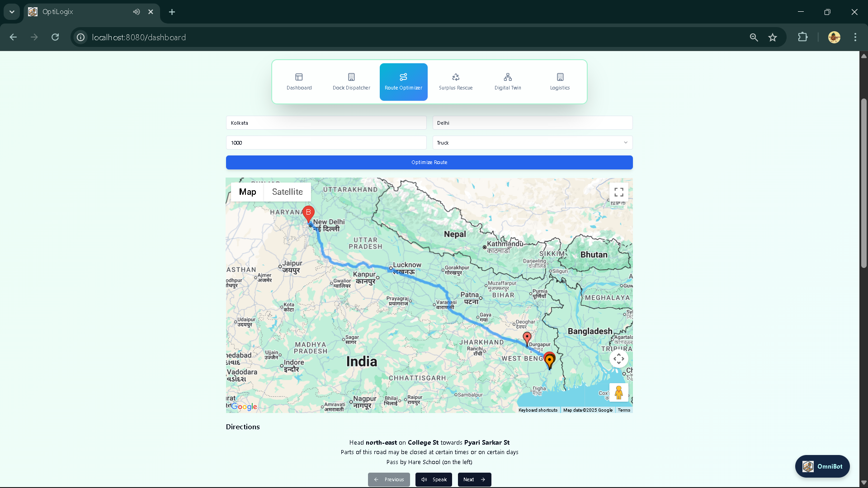Click marker B at New Delhi

point(308,213)
